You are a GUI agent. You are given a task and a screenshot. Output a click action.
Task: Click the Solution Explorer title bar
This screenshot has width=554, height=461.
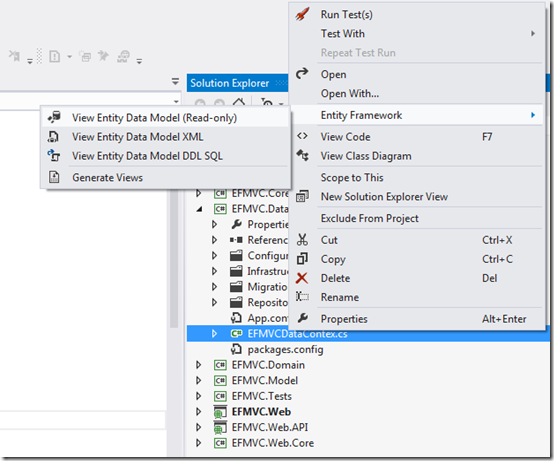pos(237,83)
